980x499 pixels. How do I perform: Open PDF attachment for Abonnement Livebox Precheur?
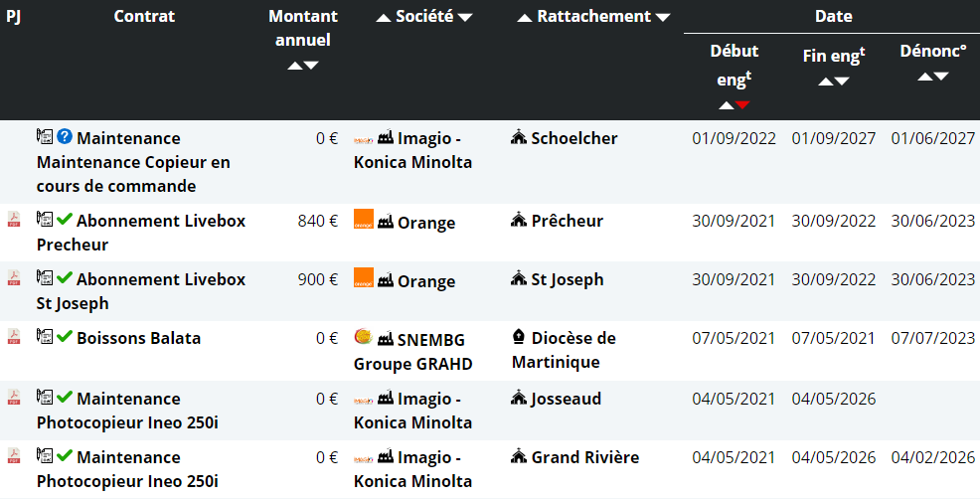[14, 219]
